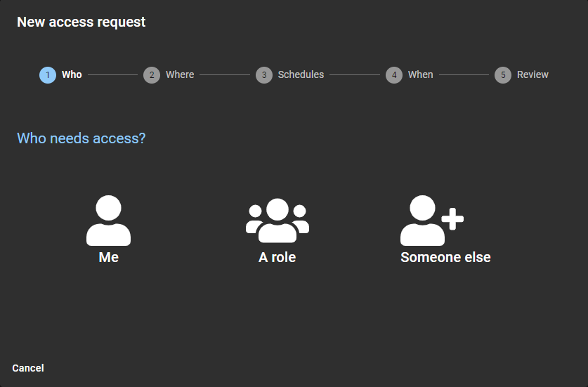Image resolution: width=588 pixels, height=387 pixels.
Task: Click the New access request title
Action: point(81,22)
